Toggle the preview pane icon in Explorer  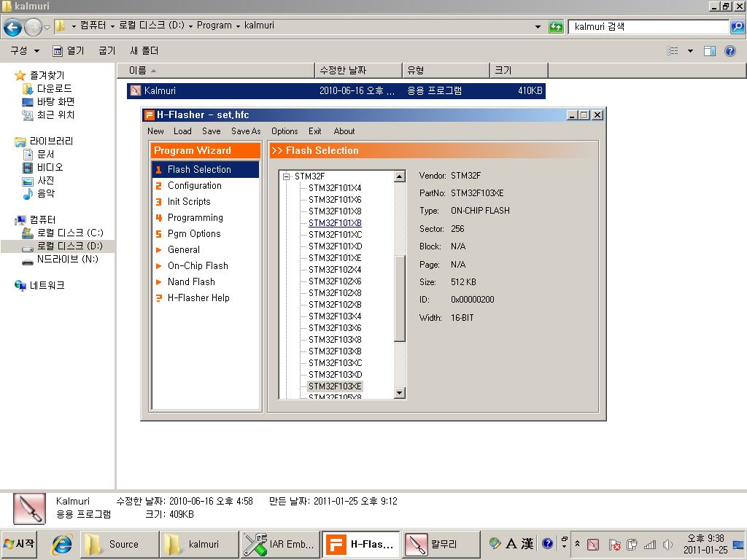click(x=709, y=50)
